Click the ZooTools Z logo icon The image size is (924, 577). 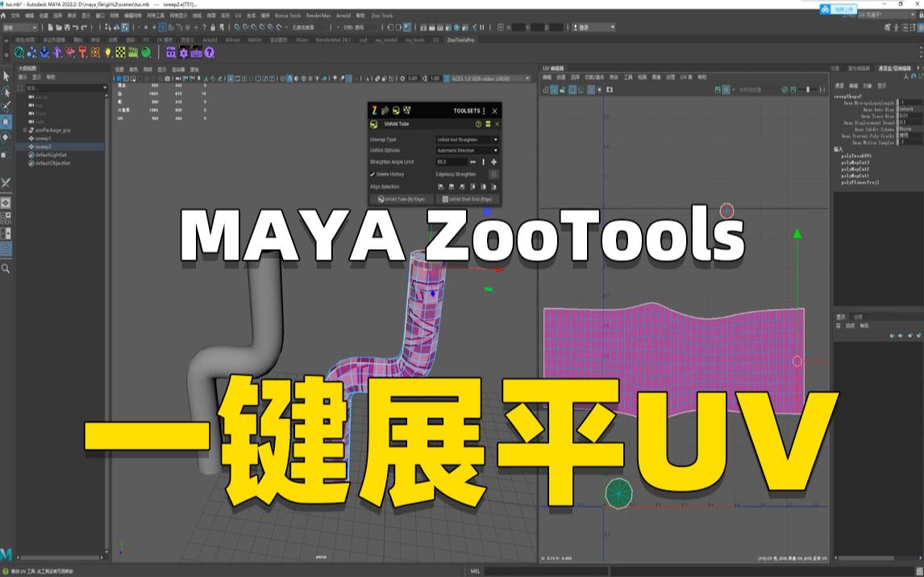tap(375, 111)
